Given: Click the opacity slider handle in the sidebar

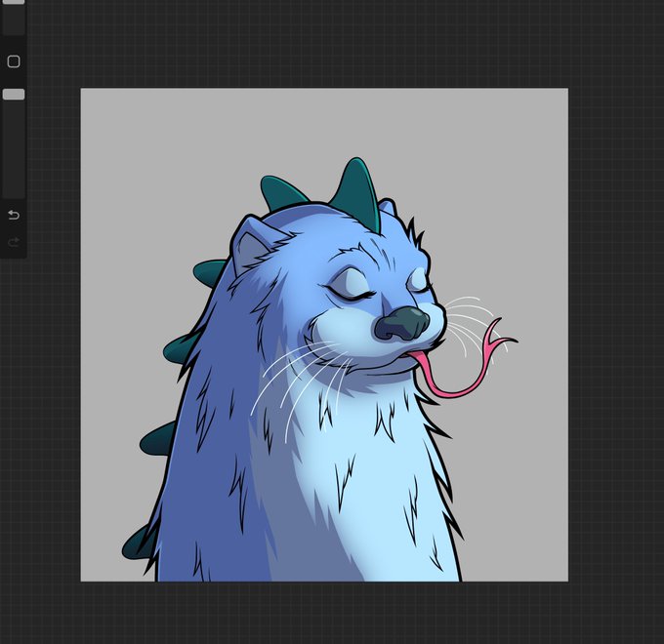Looking at the screenshot, I should pos(14,94).
